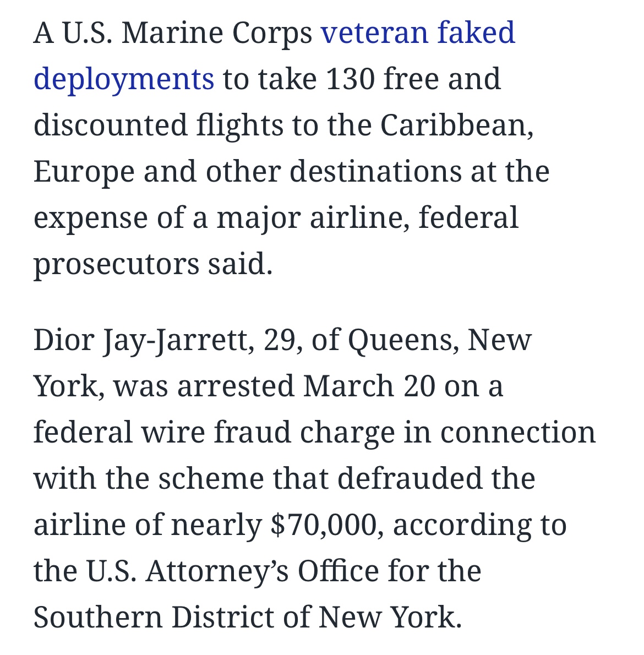Click the phrase "wire fraud charge"
Viewport: 644px width, 655px height.
tap(268, 433)
